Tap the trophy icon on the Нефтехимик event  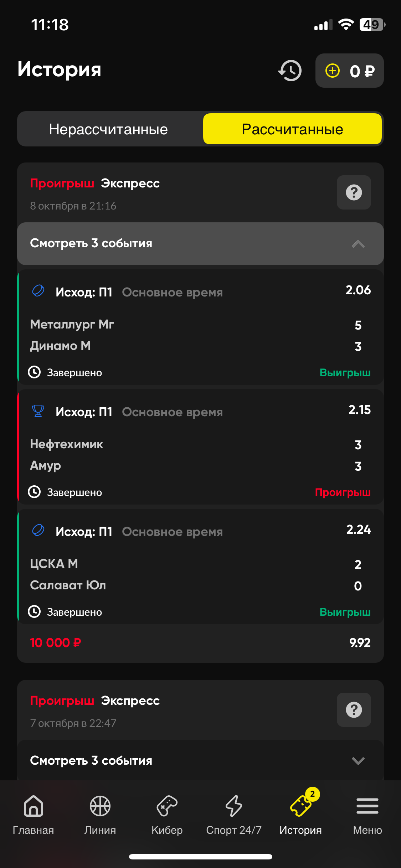pyautogui.click(x=38, y=411)
